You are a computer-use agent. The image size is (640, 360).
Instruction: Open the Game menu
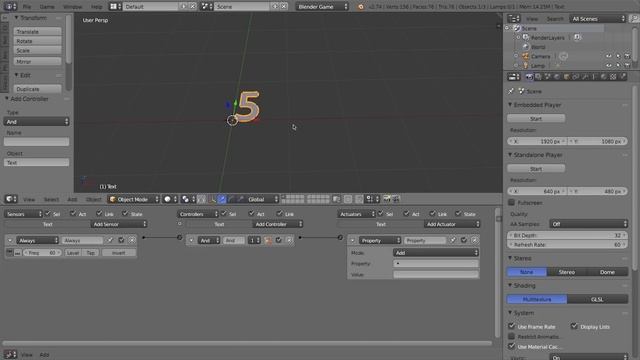(x=47, y=7)
